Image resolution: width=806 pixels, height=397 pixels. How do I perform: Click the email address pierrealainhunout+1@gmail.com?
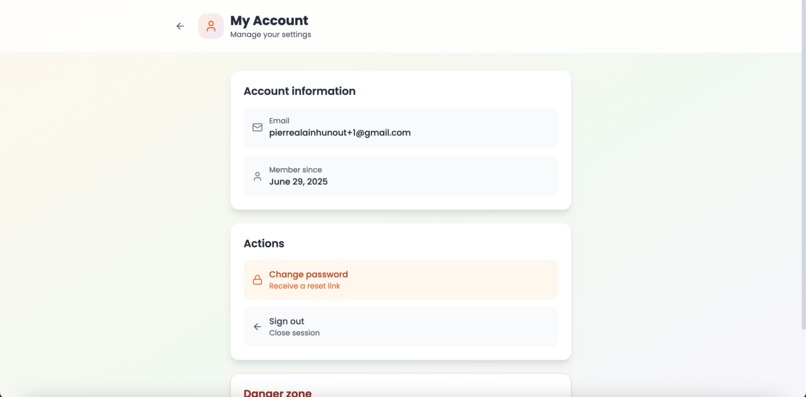click(340, 133)
